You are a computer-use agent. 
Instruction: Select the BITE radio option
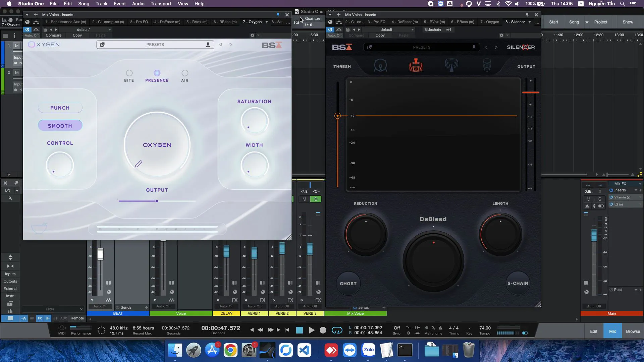coord(129,73)
